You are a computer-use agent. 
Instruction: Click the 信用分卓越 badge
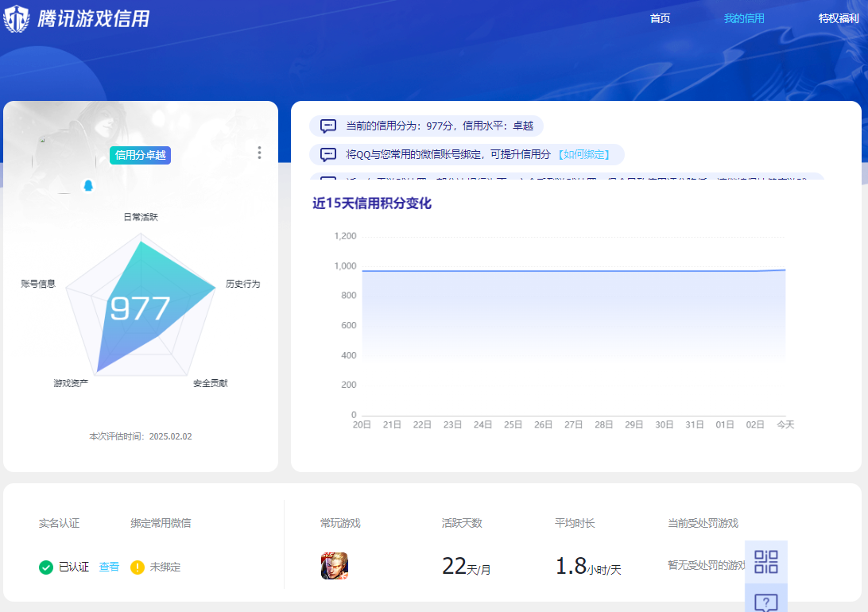click(140, 155)
